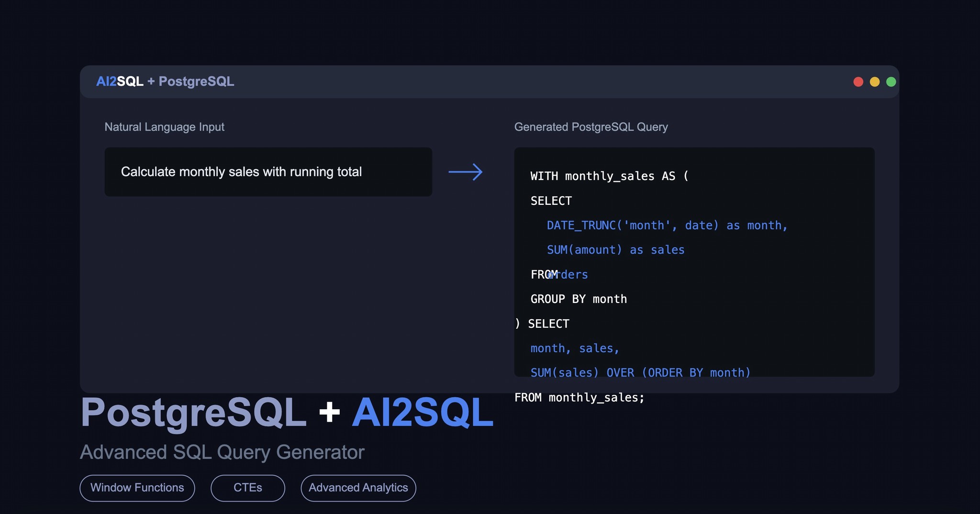Click the Advanced SQL Query Generator subtitle
This screenshot has height=514, width=980.
(223, 452)
